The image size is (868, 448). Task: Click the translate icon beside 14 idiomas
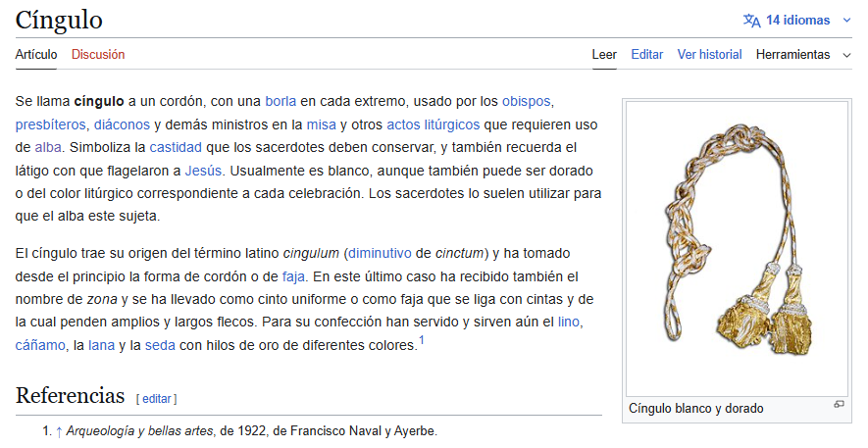click(751, 21)
